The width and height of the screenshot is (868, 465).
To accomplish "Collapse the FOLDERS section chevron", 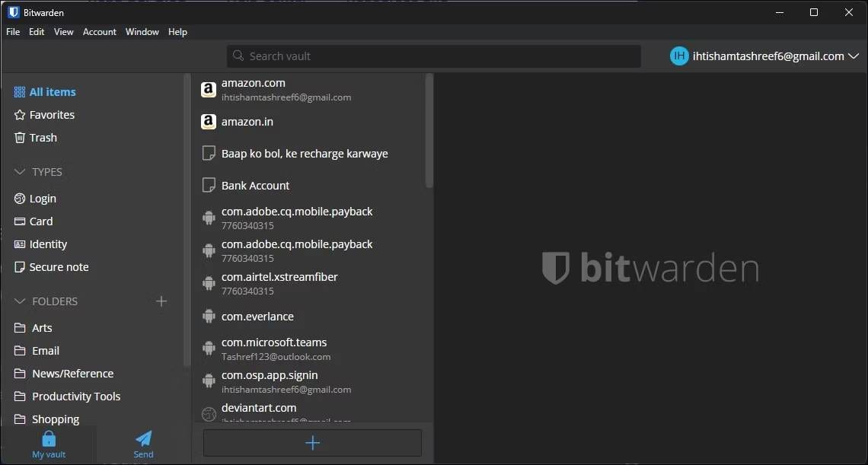I will (20, 301).
